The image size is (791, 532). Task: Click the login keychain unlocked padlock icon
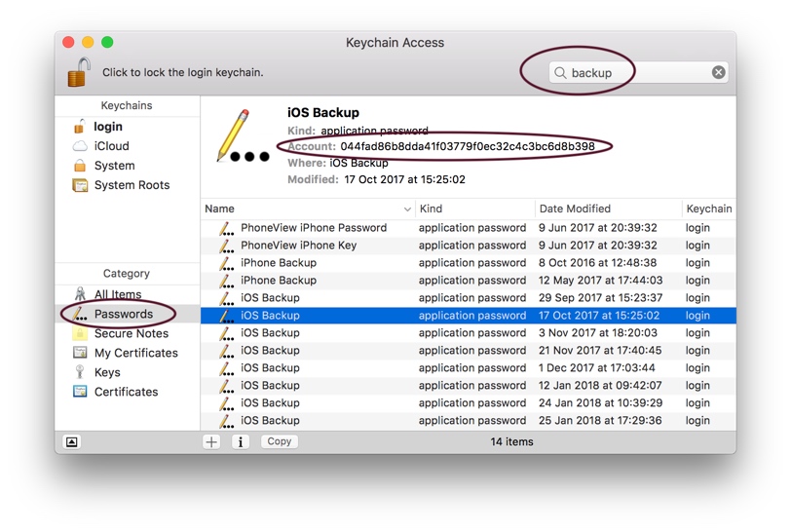[x=79, y=127]
